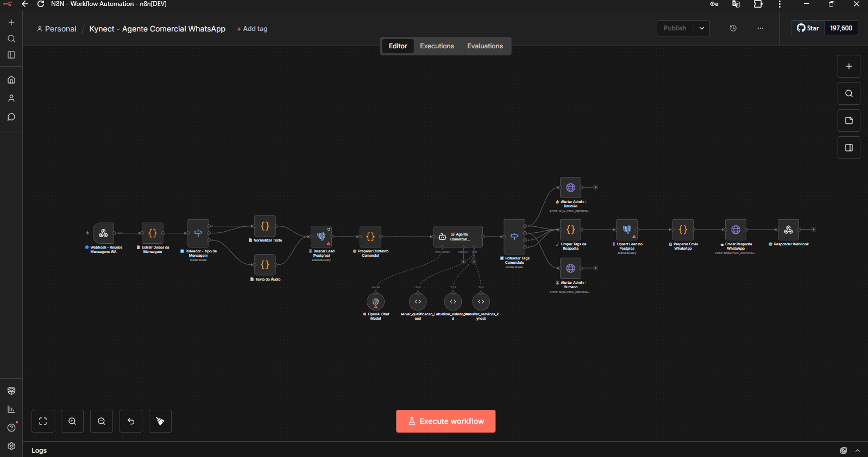This screenshot has height=457, width=868.
Task: Click the Responder Webhook node
Action: (x=788, y=230)
